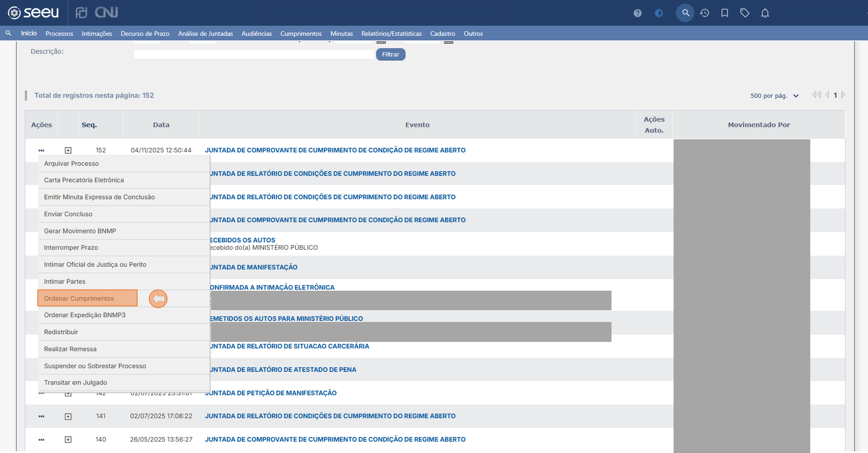This screenshot has width=868, height=453.
Task: Open the bookmark icon in top bar
Action: pyautogui.click(x=725, y=13)
